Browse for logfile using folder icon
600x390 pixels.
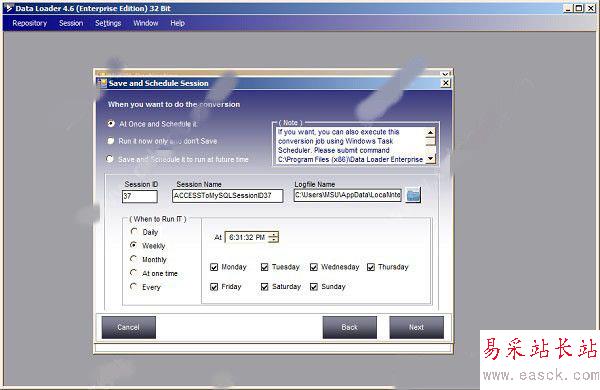click(413, 195)
